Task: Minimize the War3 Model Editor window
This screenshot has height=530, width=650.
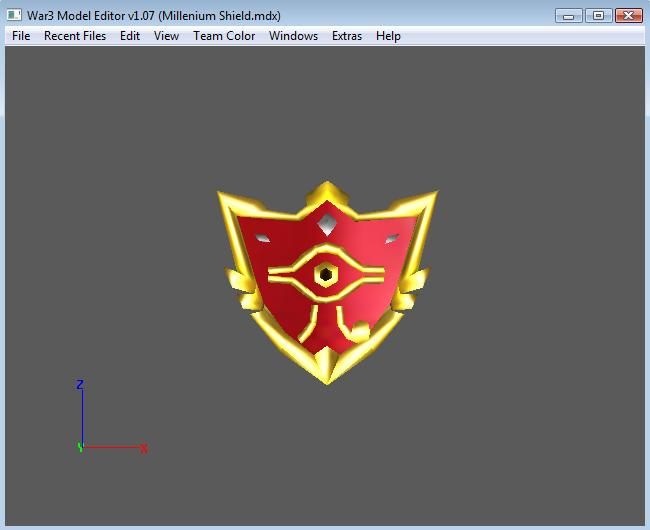Action: (569, 16)
